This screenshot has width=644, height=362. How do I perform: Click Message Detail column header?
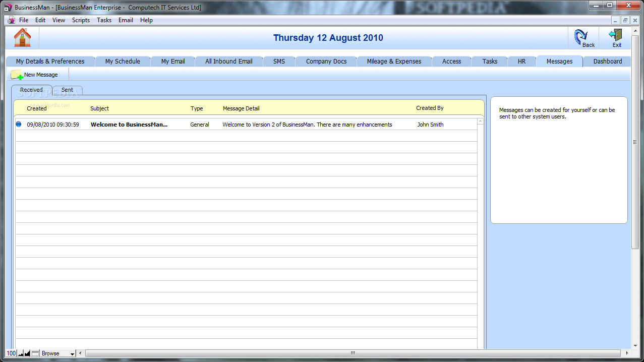[241, 108]
